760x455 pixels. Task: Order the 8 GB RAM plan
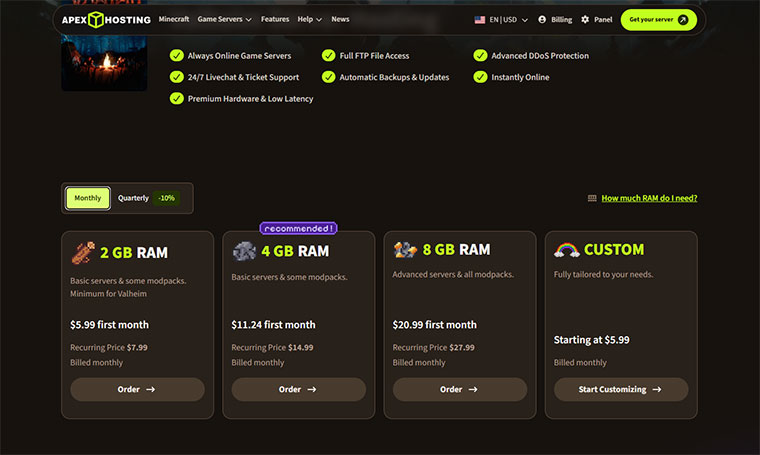(459, 390)
